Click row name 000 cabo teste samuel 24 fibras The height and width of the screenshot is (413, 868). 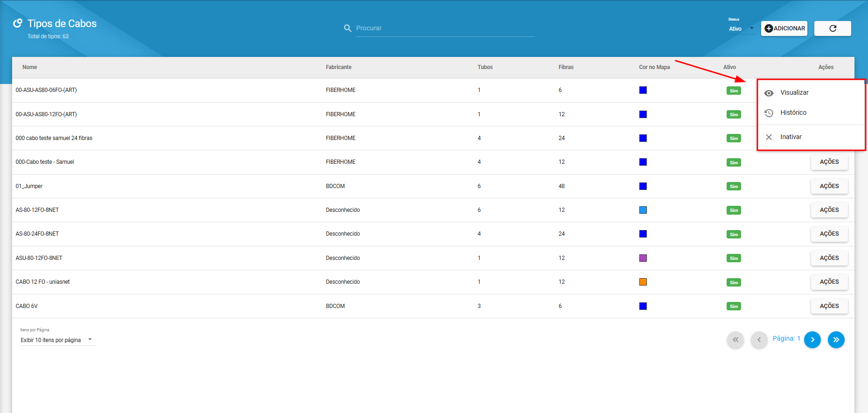pyautogui.click(x=54, y=138)
